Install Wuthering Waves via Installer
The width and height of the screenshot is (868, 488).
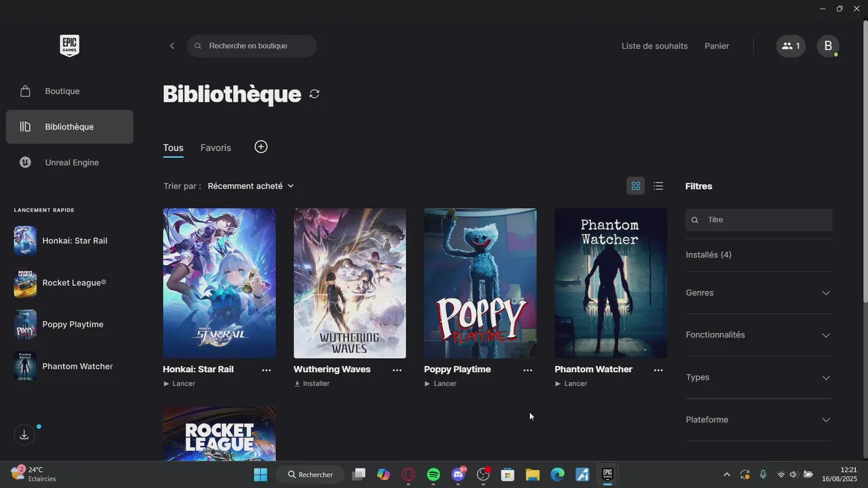click(312, 384)
